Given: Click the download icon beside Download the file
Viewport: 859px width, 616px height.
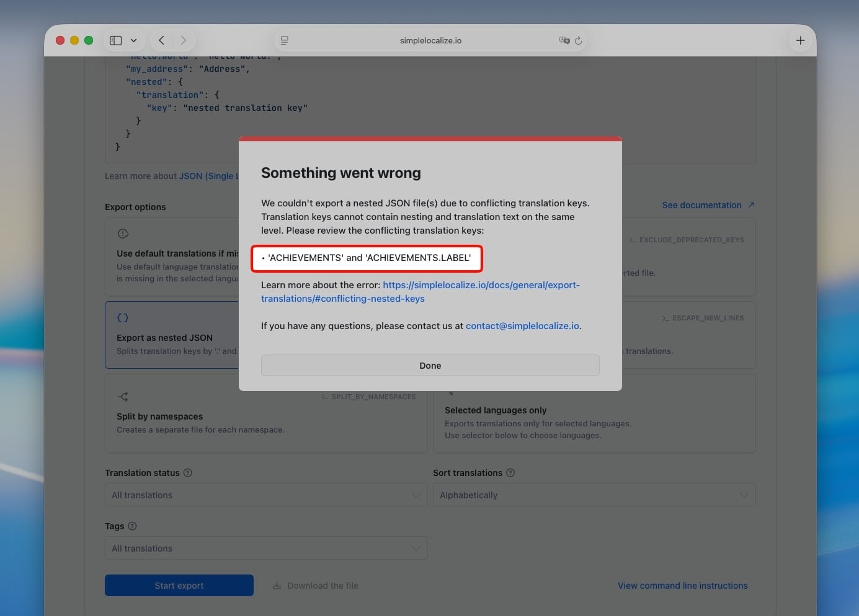Looking at the screenshot, I should click(x=277, y=586).
